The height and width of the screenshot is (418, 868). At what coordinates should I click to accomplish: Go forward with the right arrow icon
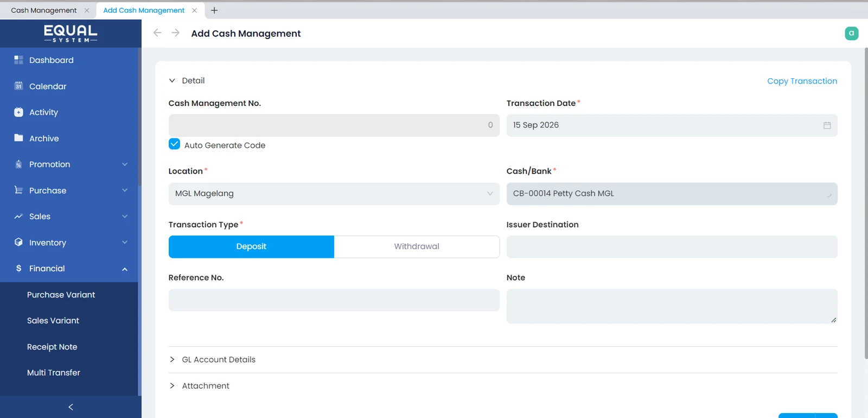(175, 33)
